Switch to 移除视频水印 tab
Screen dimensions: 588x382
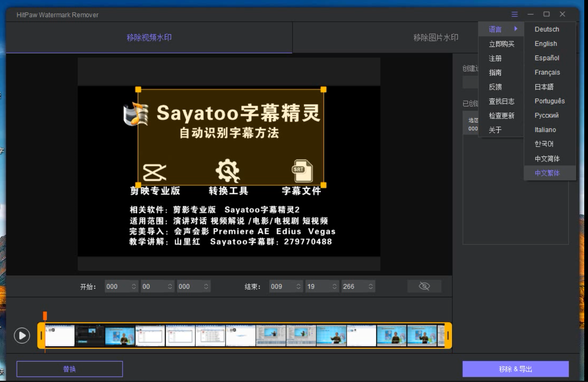149,38
